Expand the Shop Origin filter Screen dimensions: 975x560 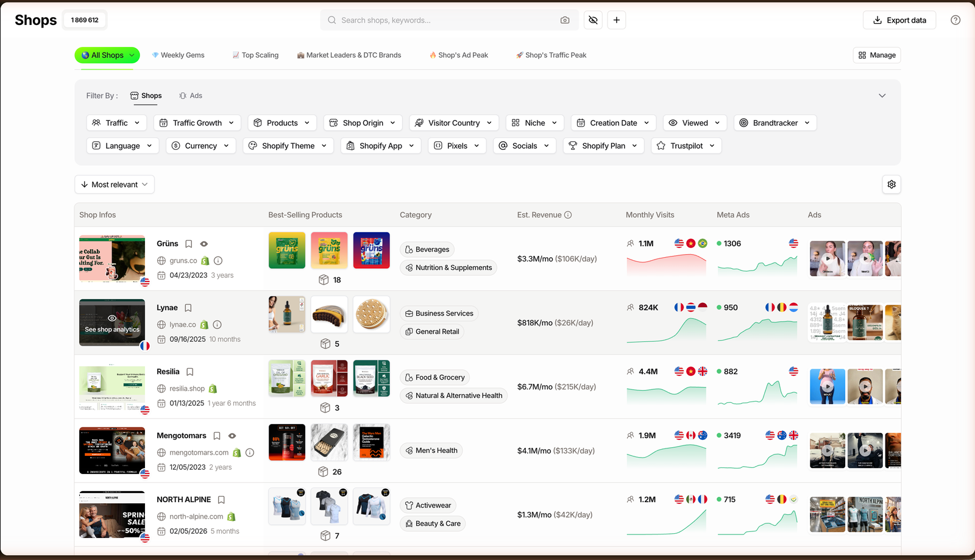tap(363, 122)
